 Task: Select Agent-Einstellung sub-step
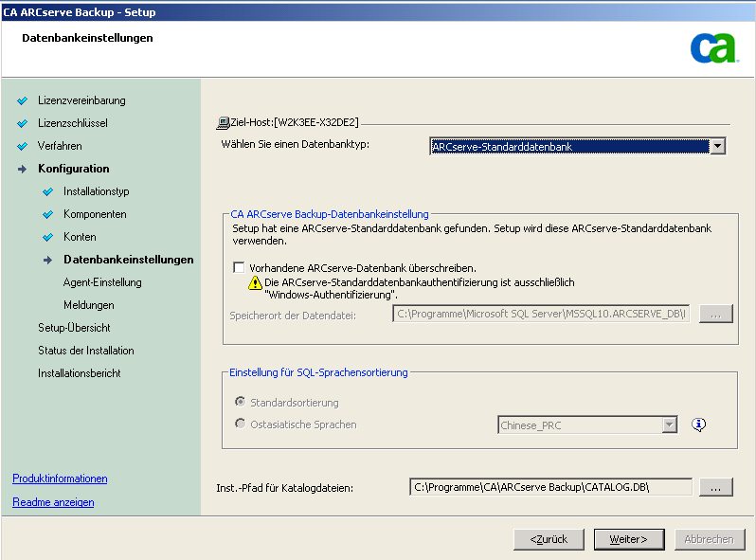[x=102, y=282]
